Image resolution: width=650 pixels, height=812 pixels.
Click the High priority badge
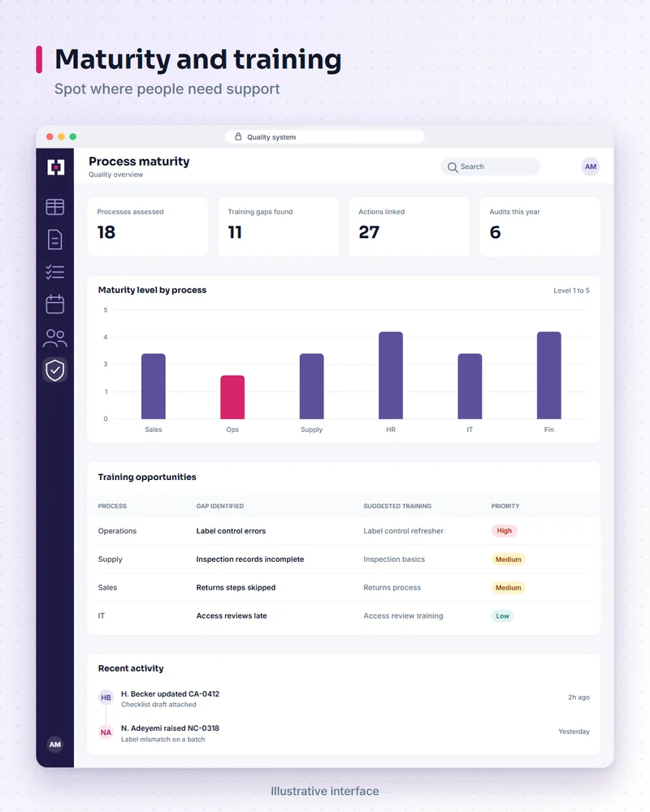[x=505, y=531]
